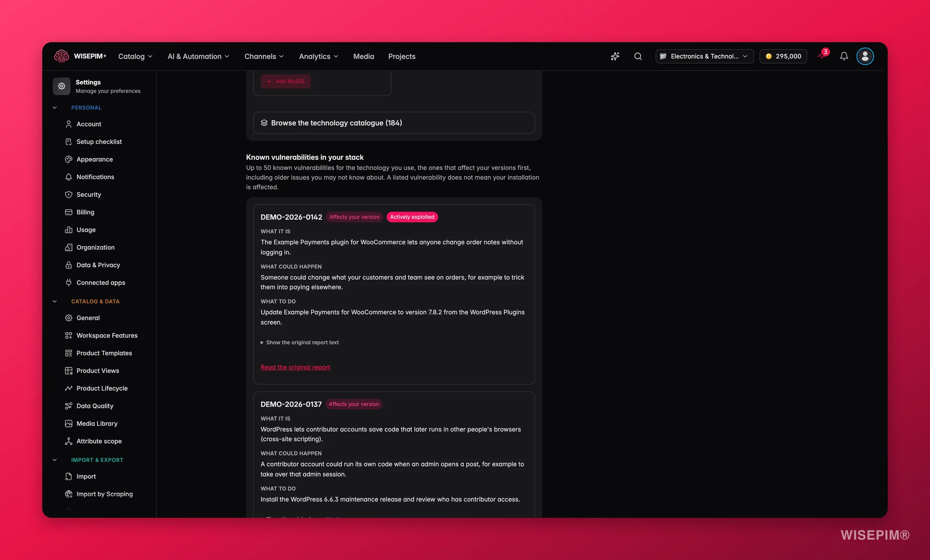Open the Electronics & Technol... workspace selector
Screen dimensions: 930x560
[x=704, y=56]
